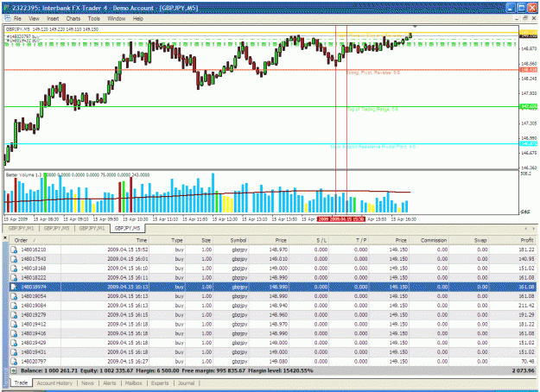Click the order icon for 148020797
Screen dimensions: 540x392
pyautogui.click(x=14, y=361)
